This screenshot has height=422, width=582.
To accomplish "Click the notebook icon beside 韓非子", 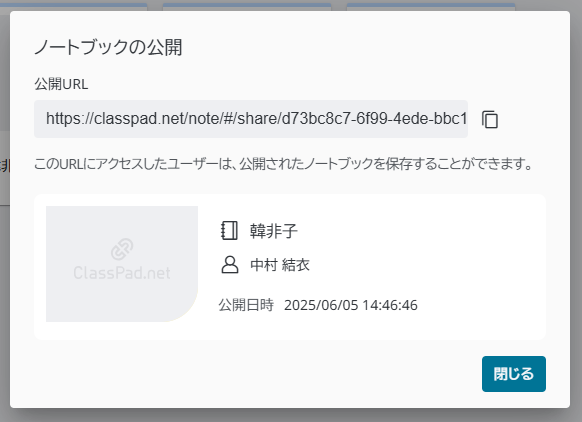I will click(x=229, y=231).
